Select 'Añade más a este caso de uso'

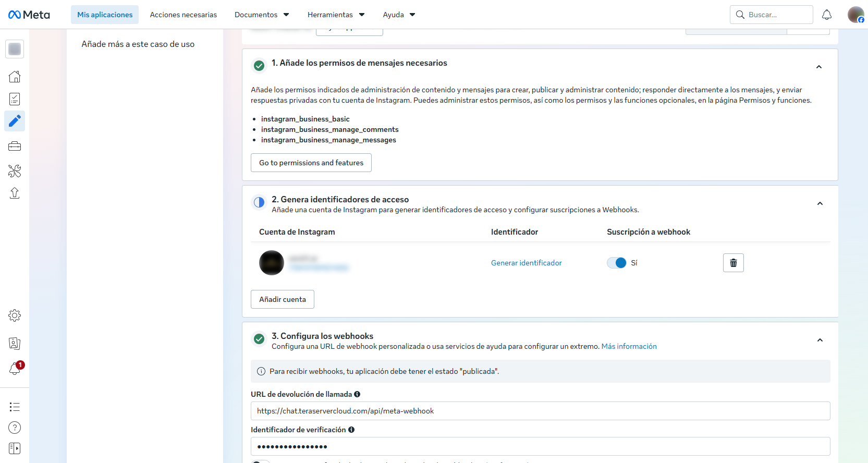(138, 44)
